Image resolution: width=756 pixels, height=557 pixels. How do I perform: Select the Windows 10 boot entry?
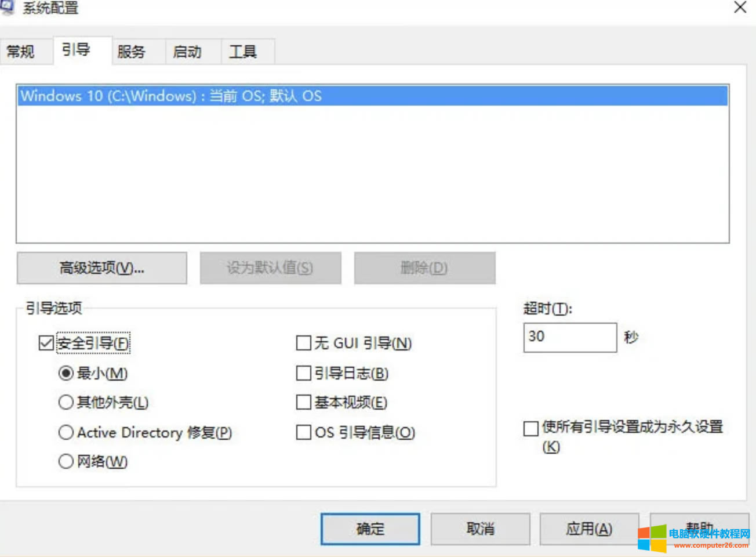point(372,96)
